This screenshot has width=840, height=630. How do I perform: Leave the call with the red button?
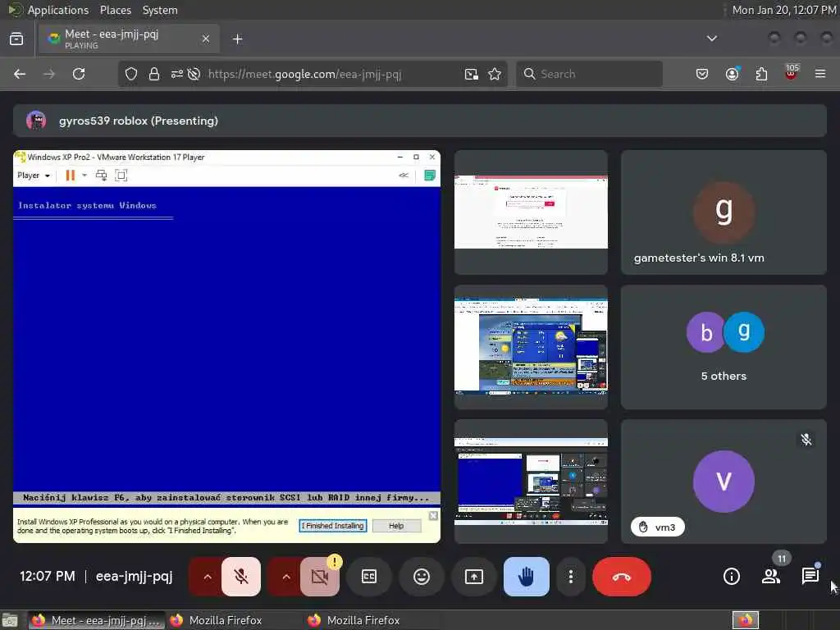[x=622, y=577]
